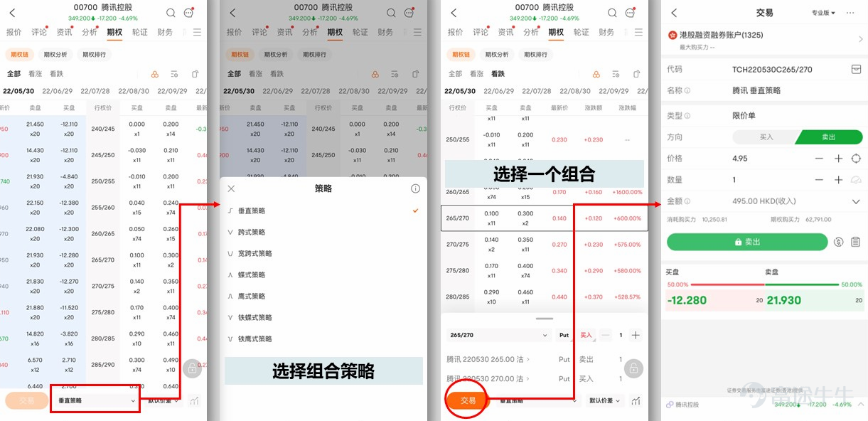868x421 pixels.
Task: Open 期权分析 pill on first screen
Action: click(x=55, y=54)
